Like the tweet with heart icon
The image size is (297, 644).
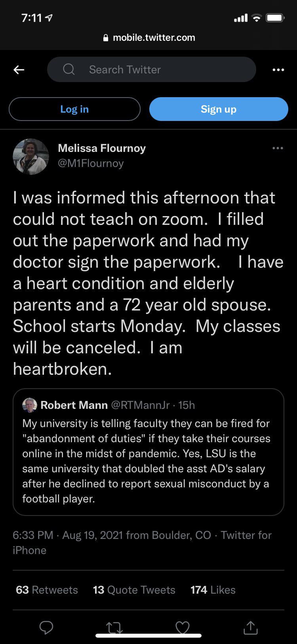tap(182, 628)
